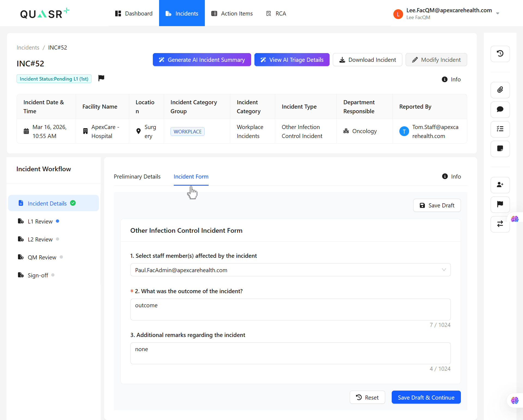This screenshot has width=523, height=420.
Task: Select L1 Review workflow step
Action: point(40,221)
